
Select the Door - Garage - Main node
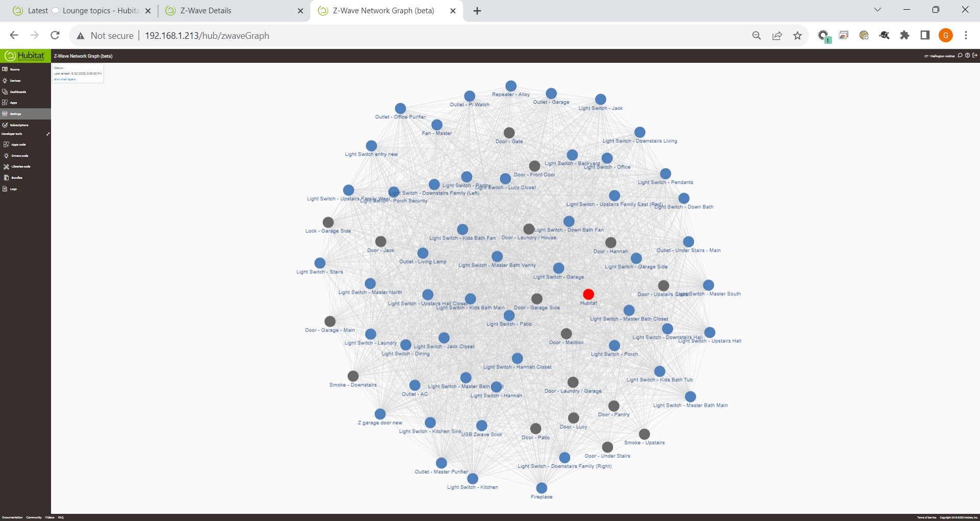tap(330, 321)
